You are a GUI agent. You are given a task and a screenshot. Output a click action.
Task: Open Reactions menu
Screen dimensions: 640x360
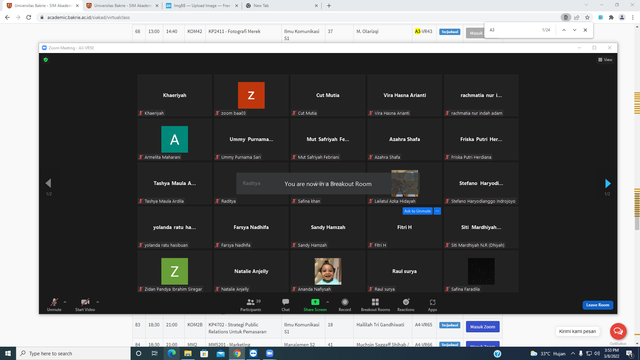point(406,304)
